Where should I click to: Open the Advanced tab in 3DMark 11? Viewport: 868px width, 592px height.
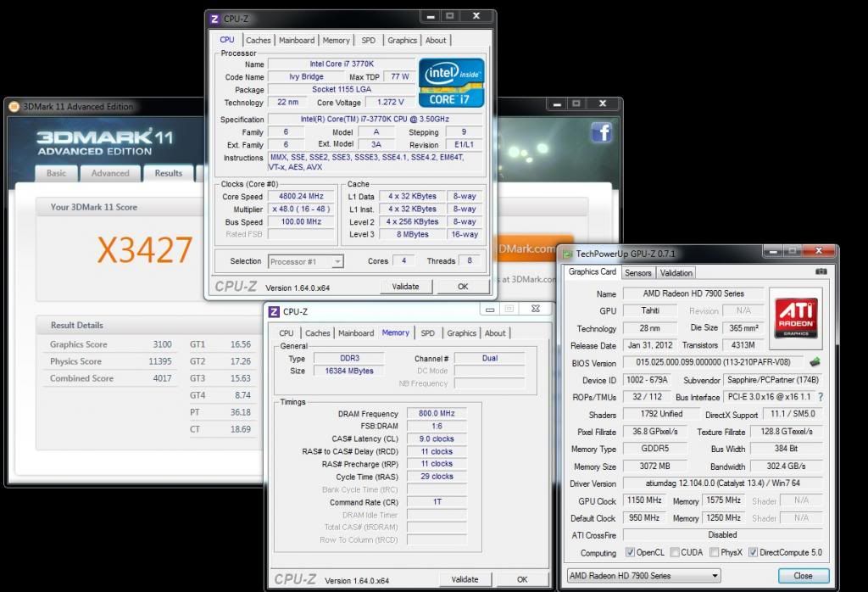point(110,173)
